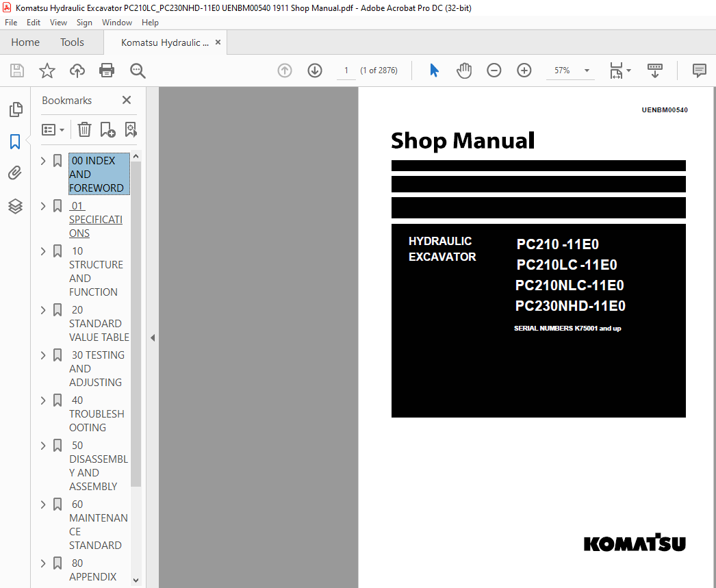Screen dimensions: 716x588
Task: Open the find text magnifier
Action: point(138,71)
